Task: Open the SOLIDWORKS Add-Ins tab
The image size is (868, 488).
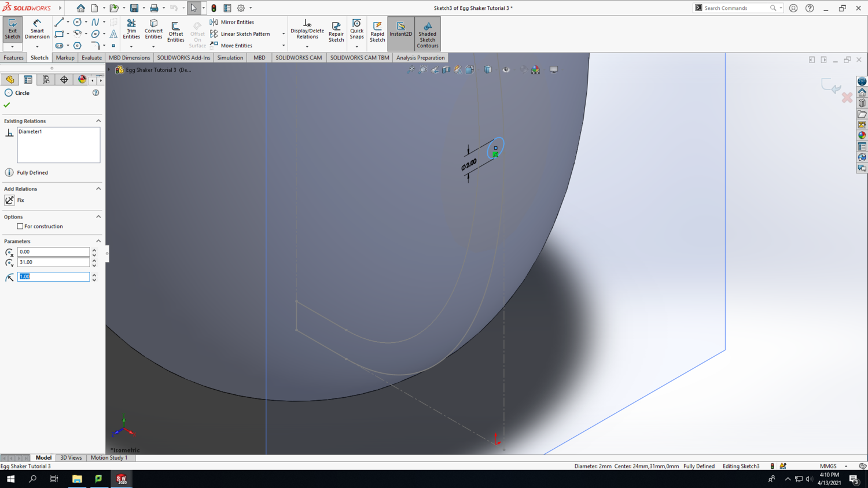Action: 183,58
